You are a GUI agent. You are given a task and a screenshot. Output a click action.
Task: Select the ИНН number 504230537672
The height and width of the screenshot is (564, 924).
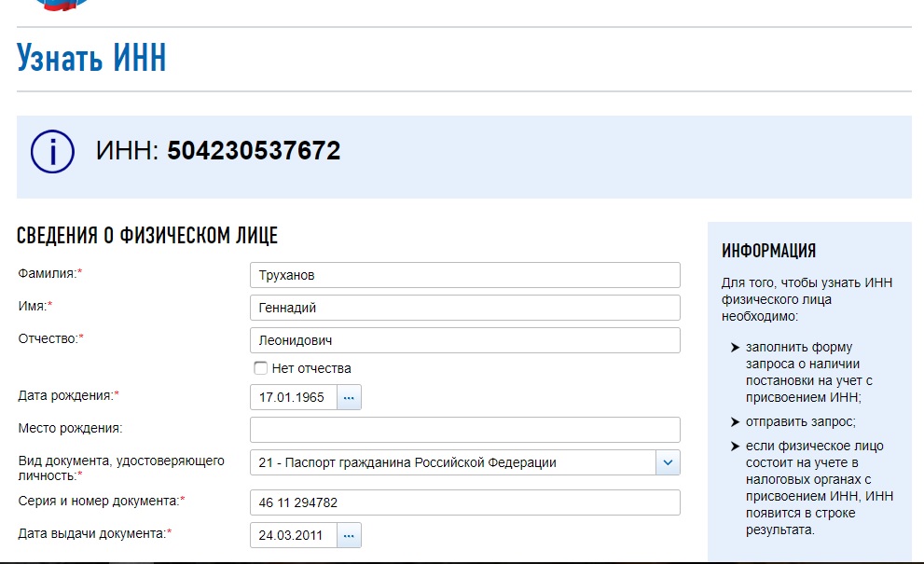tap(254, 151)
